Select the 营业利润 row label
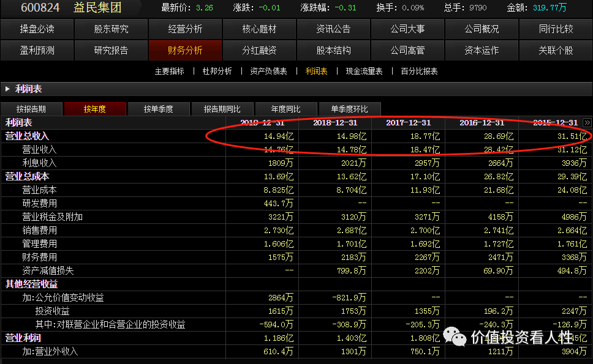593x364 pixels. coord(23,338)
